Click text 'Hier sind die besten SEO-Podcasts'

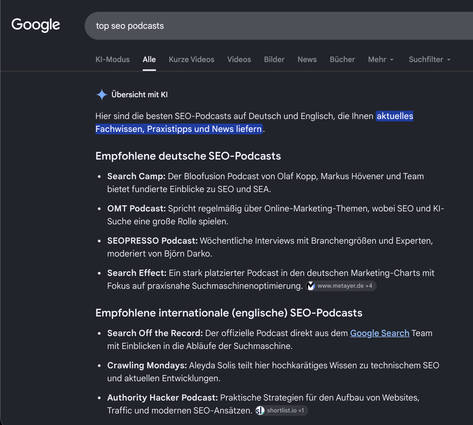point(163,116)
